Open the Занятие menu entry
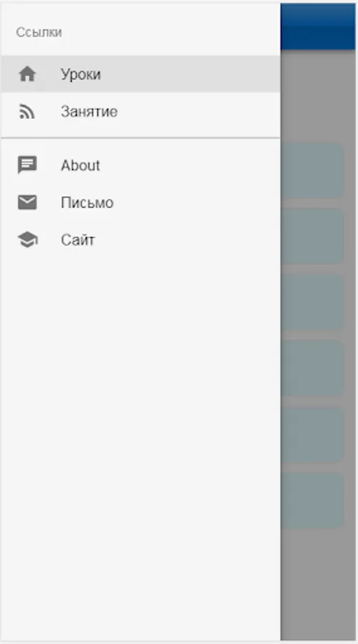Image resolution: width=358 pixels, height=644 pixels. click(x=141, y=112)
